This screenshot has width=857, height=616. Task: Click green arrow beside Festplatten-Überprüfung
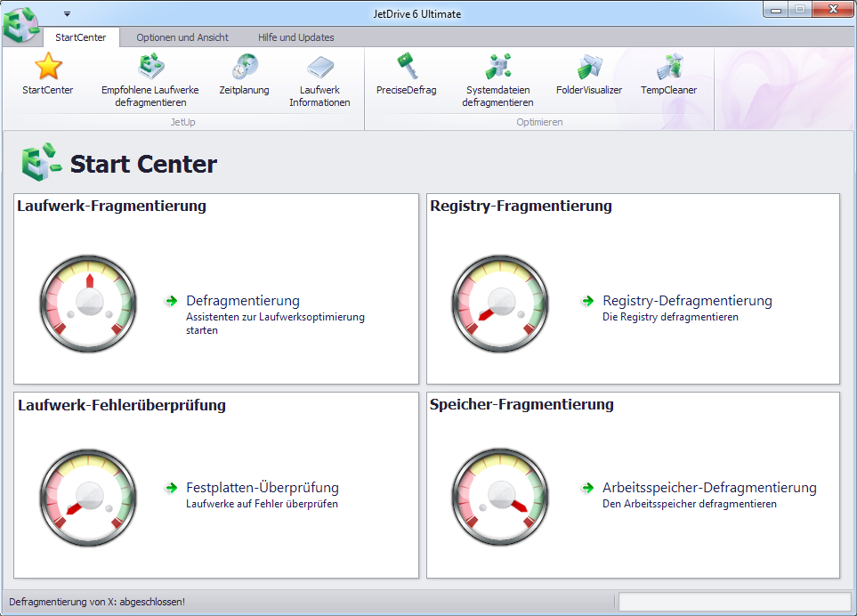(172, 488)
